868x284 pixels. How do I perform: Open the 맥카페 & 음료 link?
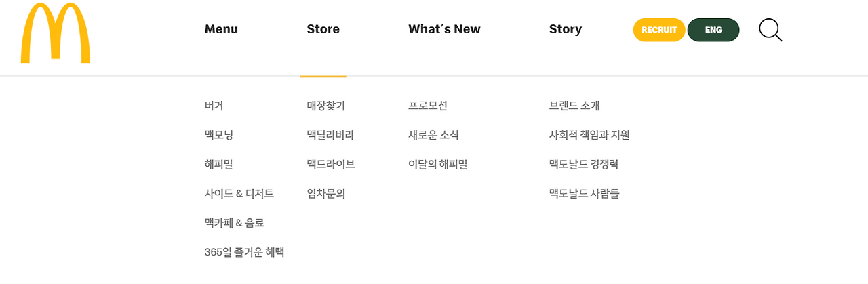click(234, 223)
